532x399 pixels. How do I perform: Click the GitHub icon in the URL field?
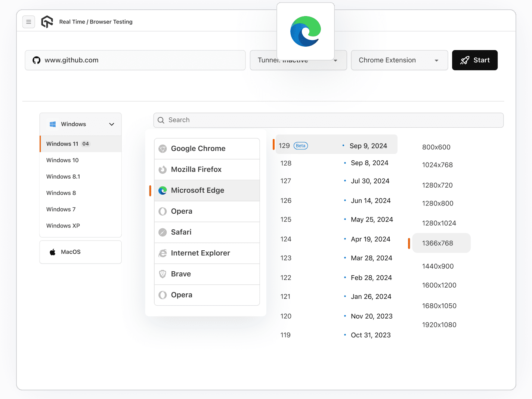pyautogui.click(x=36, y=60)
